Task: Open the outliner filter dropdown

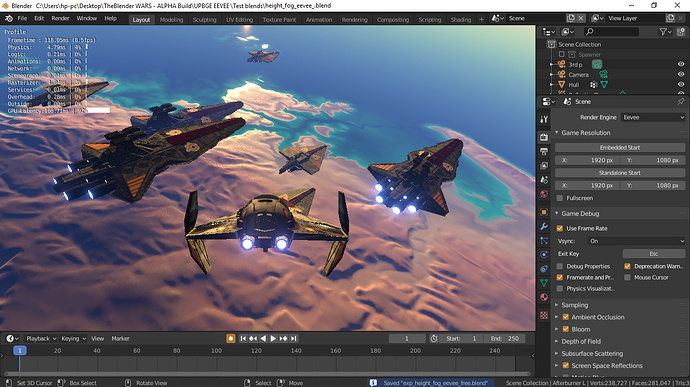Action: [x=665, y=32]
